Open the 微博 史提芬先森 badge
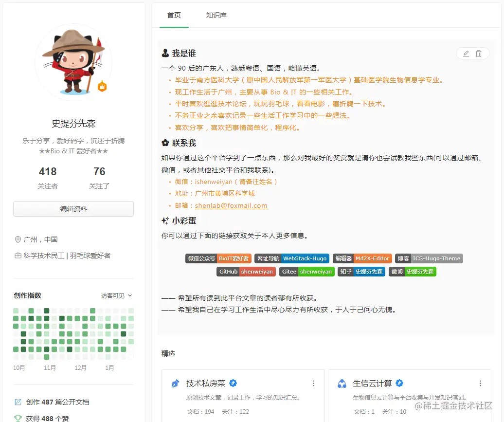This screenshot has width=504, height=422. click(413, 272)
